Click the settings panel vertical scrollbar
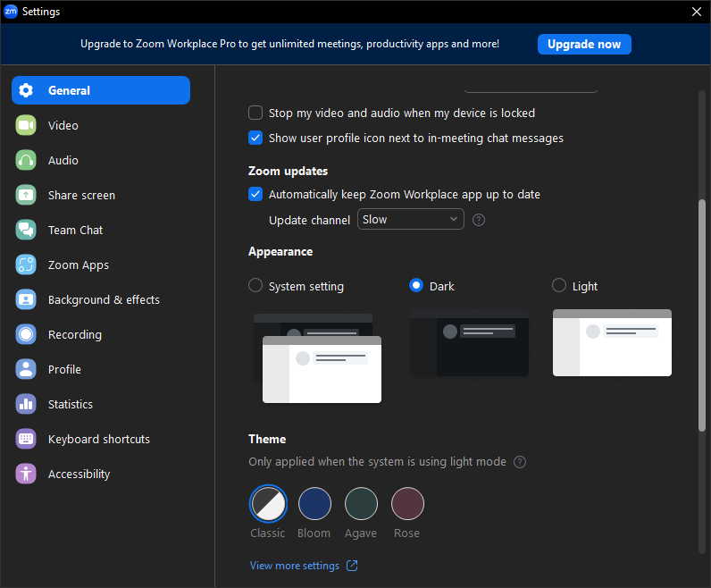The image size is (711, 588). pos(701,315)
